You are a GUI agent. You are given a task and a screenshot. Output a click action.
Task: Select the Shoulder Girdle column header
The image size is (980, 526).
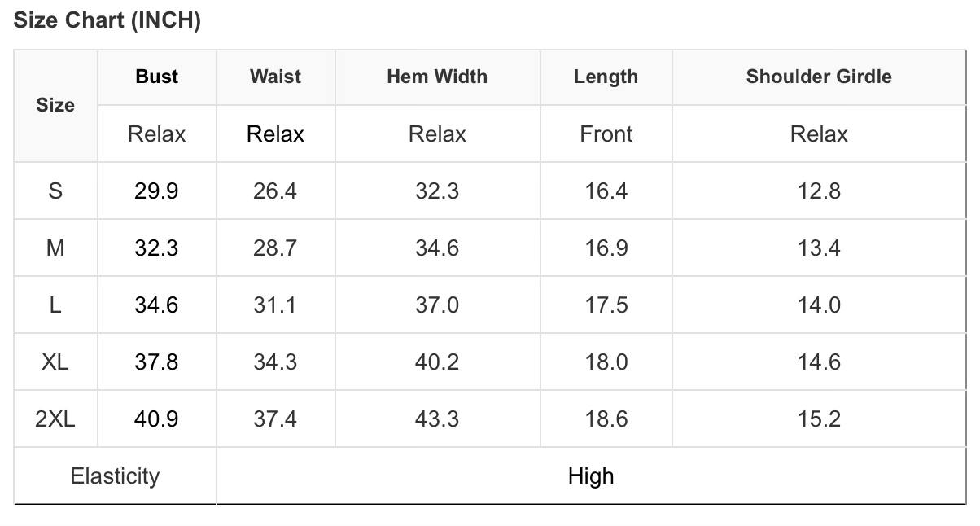pos(818,77)
